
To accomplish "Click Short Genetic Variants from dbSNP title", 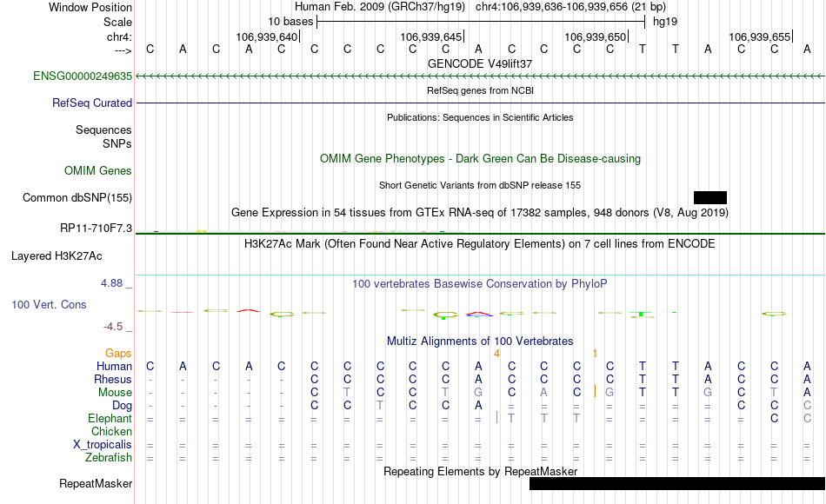I will (x=480, y=185).
